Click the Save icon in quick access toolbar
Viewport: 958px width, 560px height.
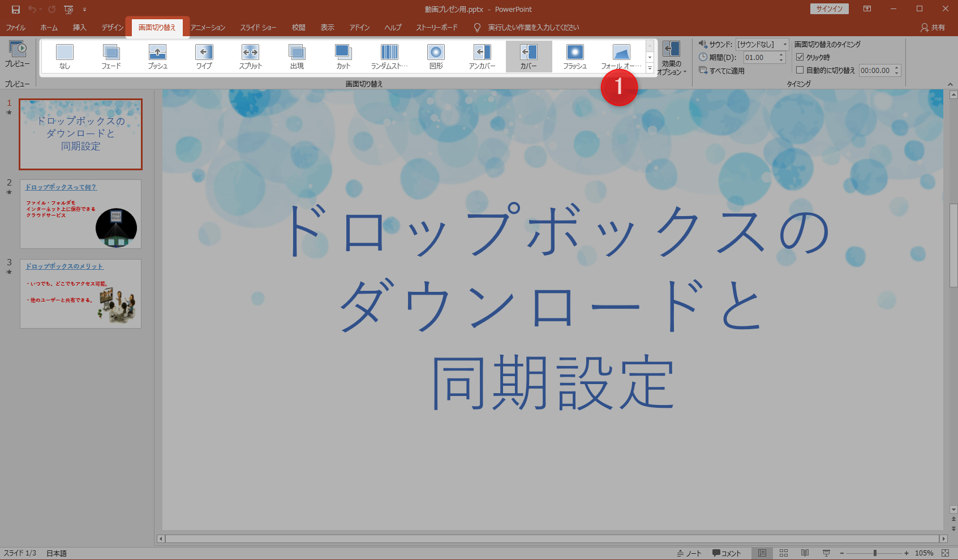click(x=16, y=10)
